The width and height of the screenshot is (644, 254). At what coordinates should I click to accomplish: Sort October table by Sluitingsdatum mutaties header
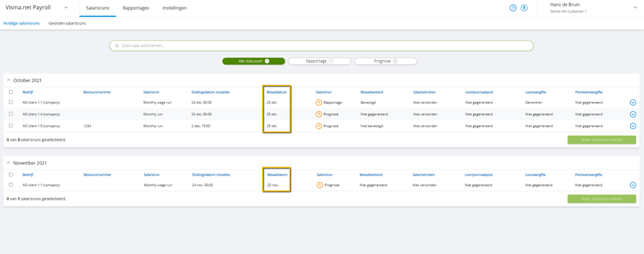210,92
